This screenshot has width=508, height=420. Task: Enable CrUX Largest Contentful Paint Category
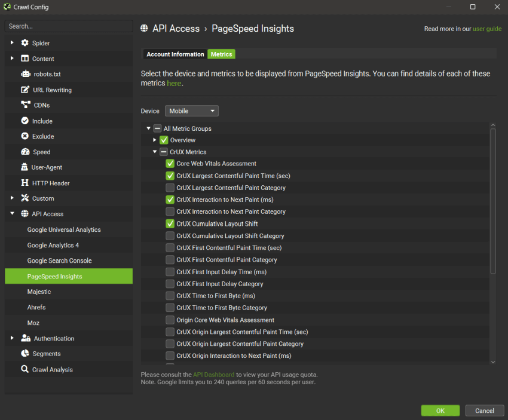click(x=170, y=188)
